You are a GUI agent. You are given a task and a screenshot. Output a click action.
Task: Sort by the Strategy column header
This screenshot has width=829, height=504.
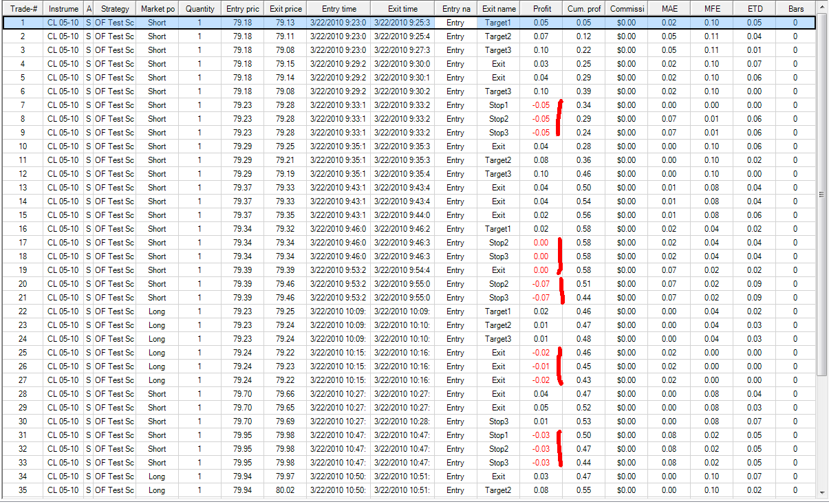point(114,9)
